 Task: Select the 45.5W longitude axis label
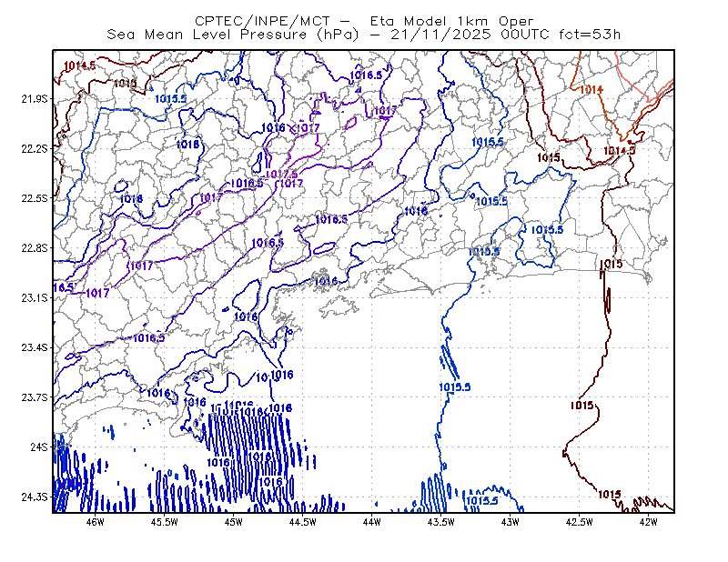(x=165, y=522)
